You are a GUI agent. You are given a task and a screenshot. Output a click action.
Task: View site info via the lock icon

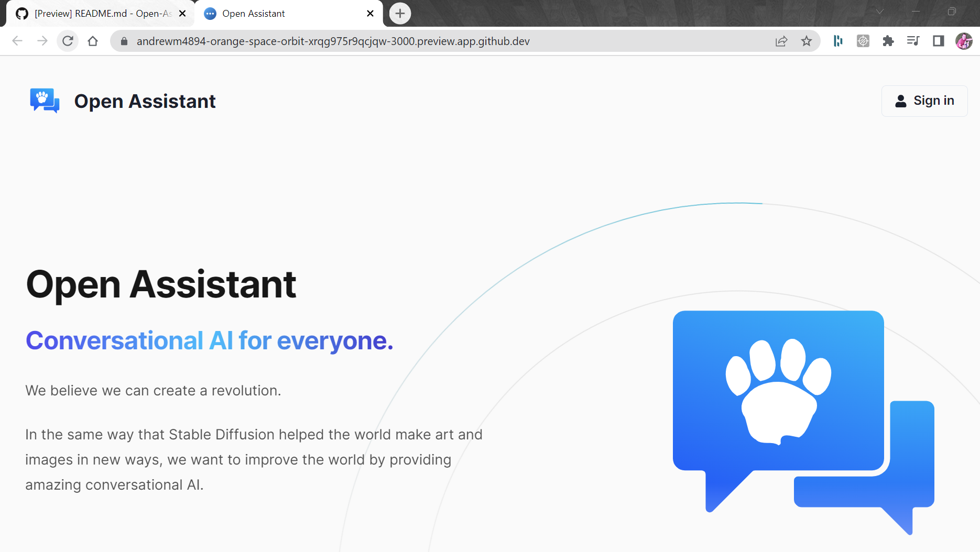point(124,41)
